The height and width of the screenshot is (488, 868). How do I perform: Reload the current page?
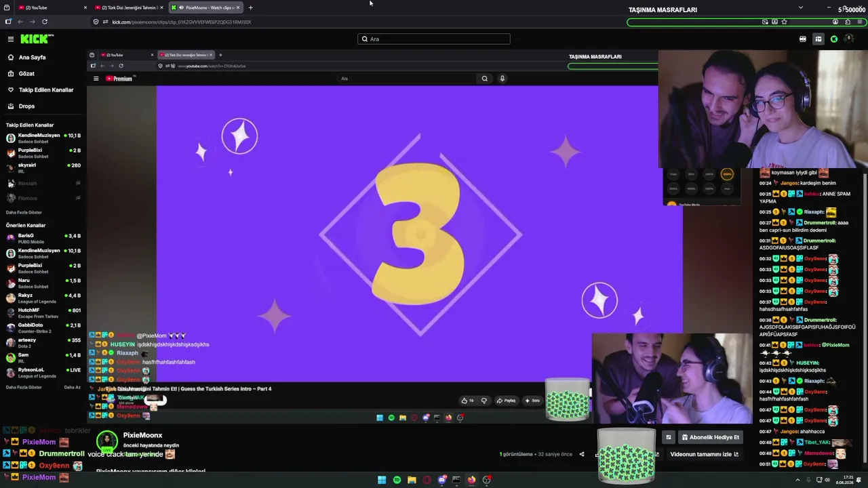pos(45,22)
